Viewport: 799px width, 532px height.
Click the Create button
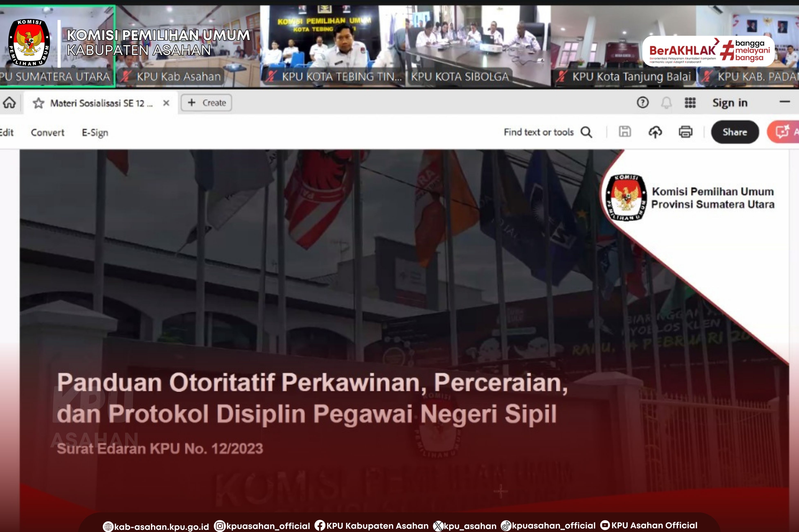206,103
